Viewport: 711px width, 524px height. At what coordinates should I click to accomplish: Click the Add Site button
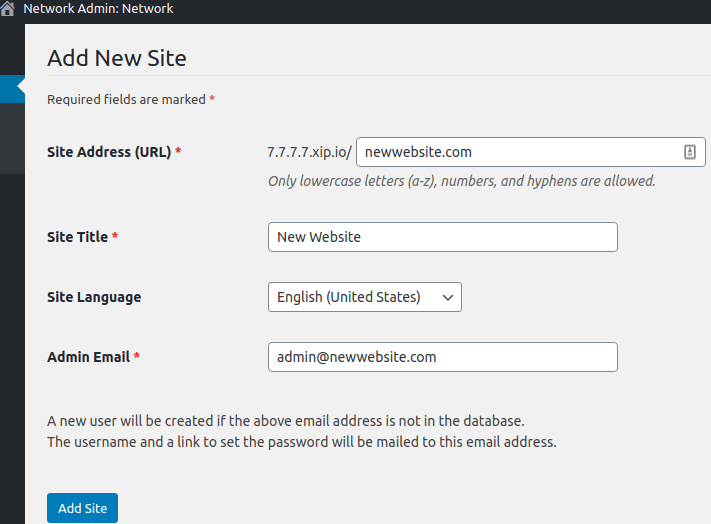tap(83, 508)
